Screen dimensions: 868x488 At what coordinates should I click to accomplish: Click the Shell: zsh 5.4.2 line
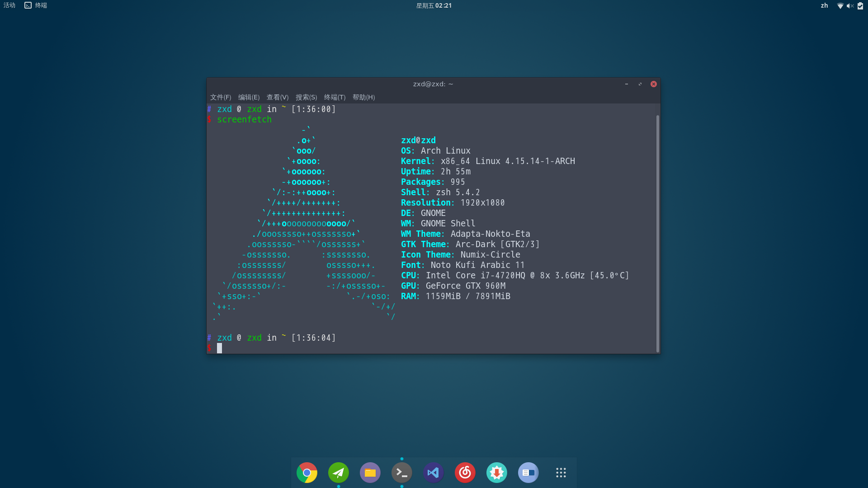click(x=441, y=192)
